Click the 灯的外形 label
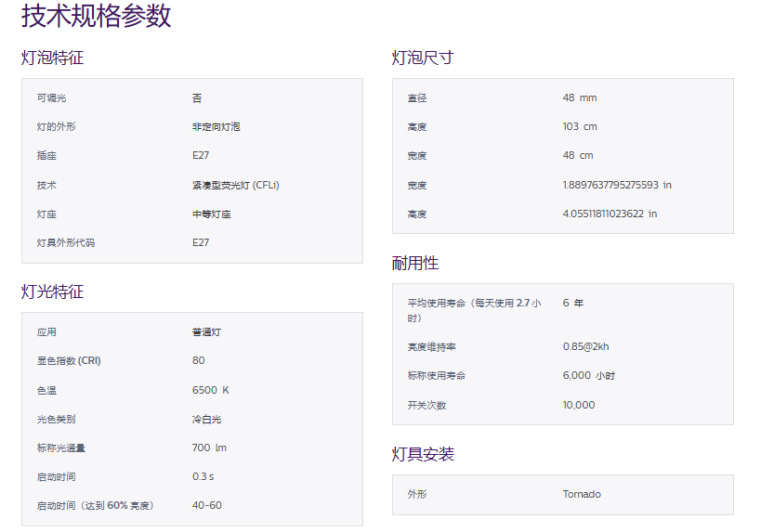The width and height of the screenshot is (761, 532). pos(57,126)
